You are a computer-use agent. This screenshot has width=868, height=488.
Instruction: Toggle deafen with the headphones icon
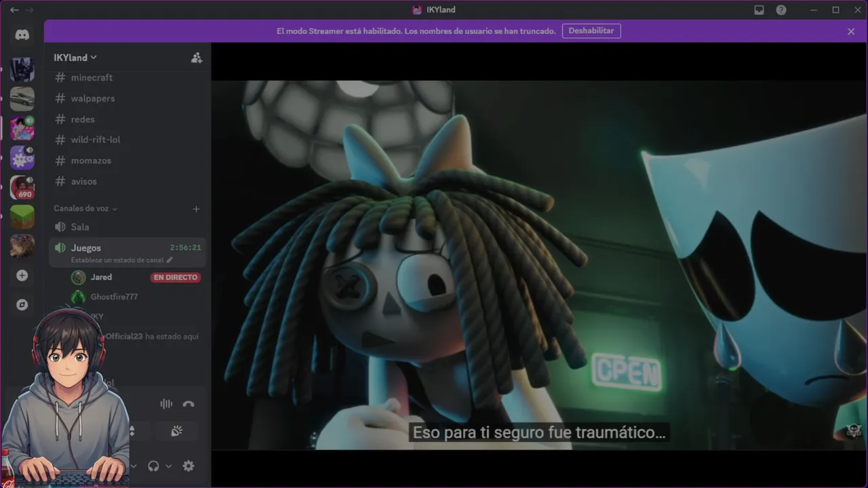[153, 466]
